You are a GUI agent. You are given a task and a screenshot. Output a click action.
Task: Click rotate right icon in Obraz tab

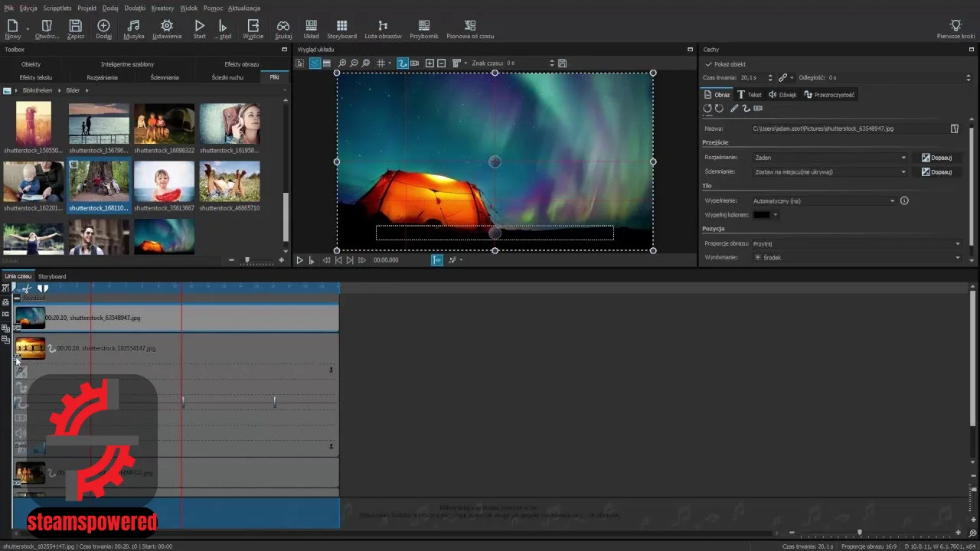(720, 109)
